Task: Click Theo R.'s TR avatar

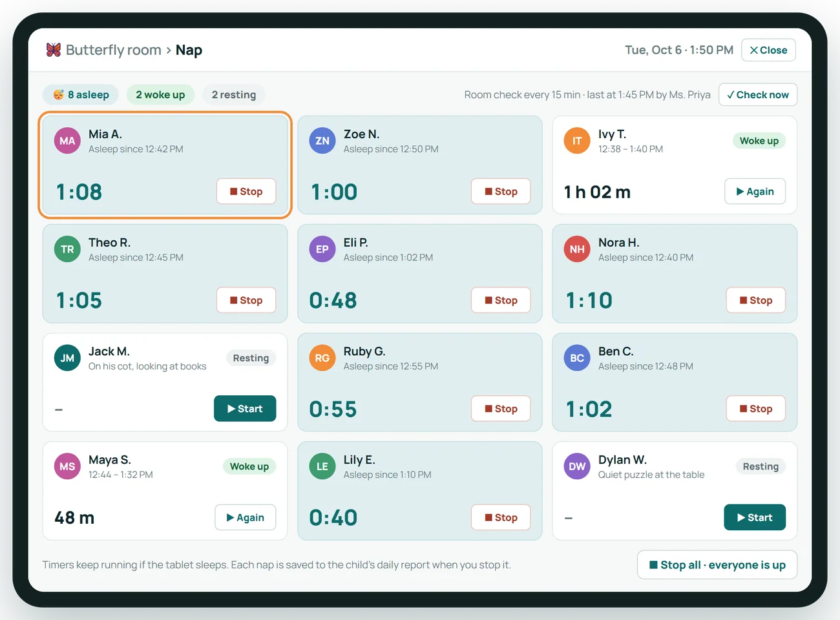Action: pyautogui.click(x=67, y=249)
